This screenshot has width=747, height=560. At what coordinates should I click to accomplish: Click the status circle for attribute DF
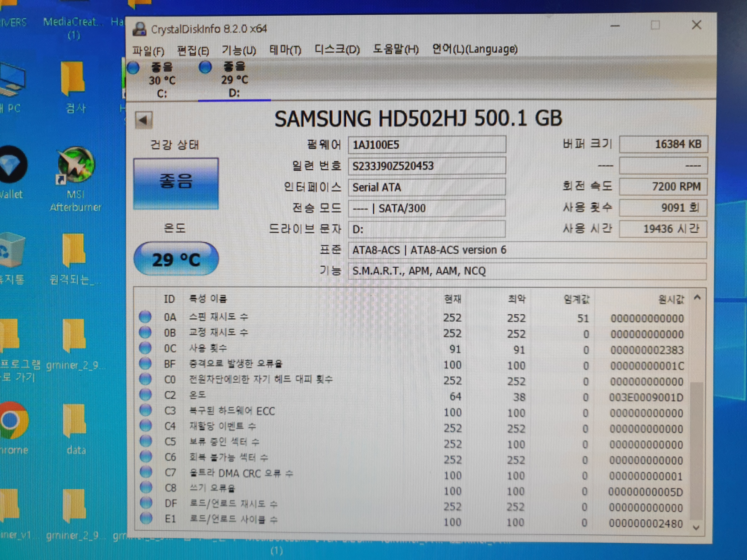(146, 503)
